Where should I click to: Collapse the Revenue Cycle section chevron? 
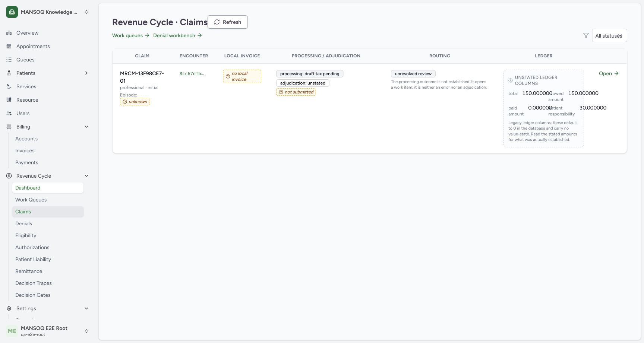pyautogui.click(x=86, y=176)
